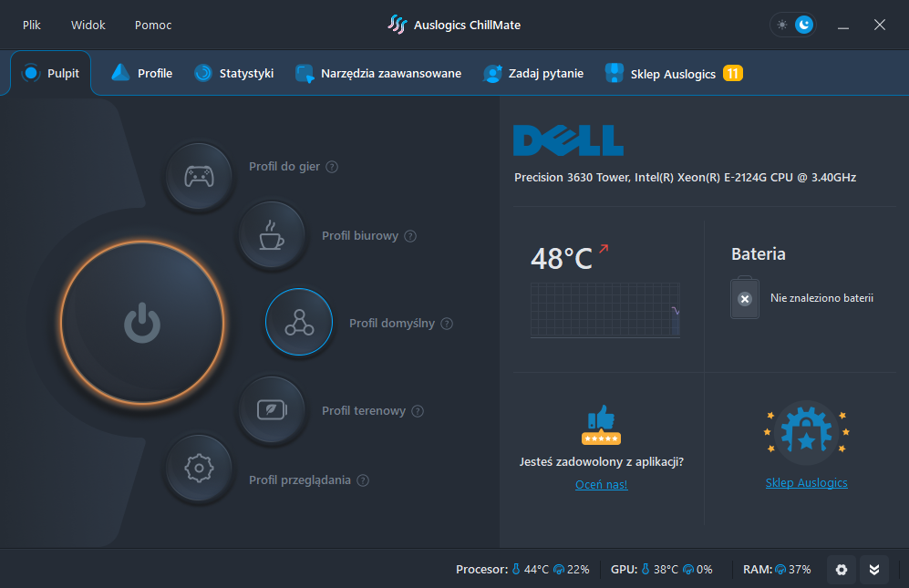Open settings gear in status bar
This screenshot has height=588, width=909.
(842, 570)
